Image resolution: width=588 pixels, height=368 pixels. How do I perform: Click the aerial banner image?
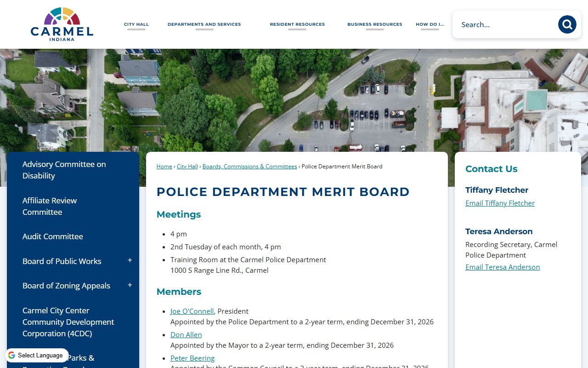294,100
